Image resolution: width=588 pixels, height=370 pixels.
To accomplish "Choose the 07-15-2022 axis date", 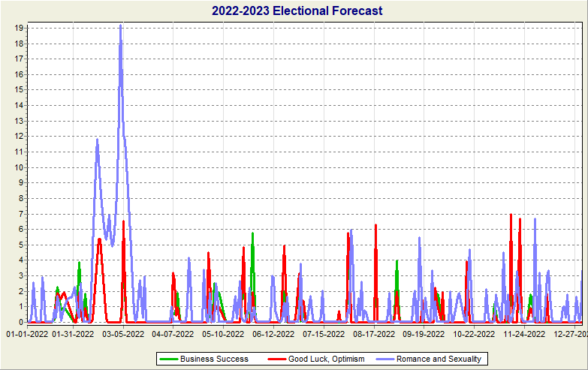I will 324,333.
